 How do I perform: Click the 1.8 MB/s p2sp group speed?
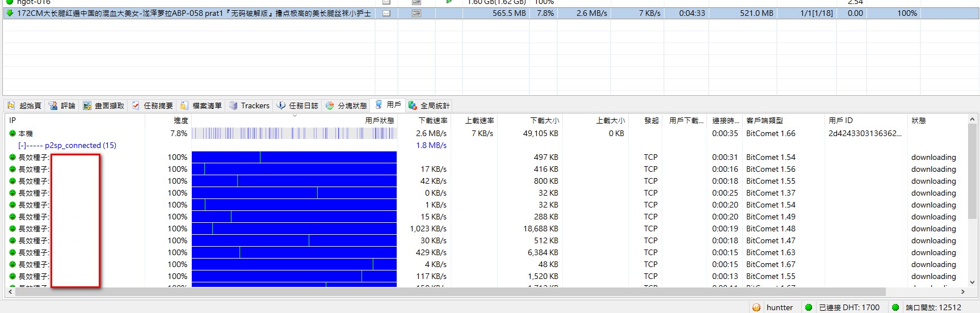pos(431,145)
